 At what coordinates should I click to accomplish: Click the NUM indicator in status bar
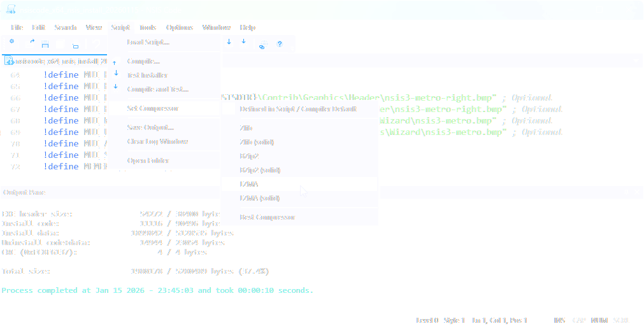click(599, 320)
